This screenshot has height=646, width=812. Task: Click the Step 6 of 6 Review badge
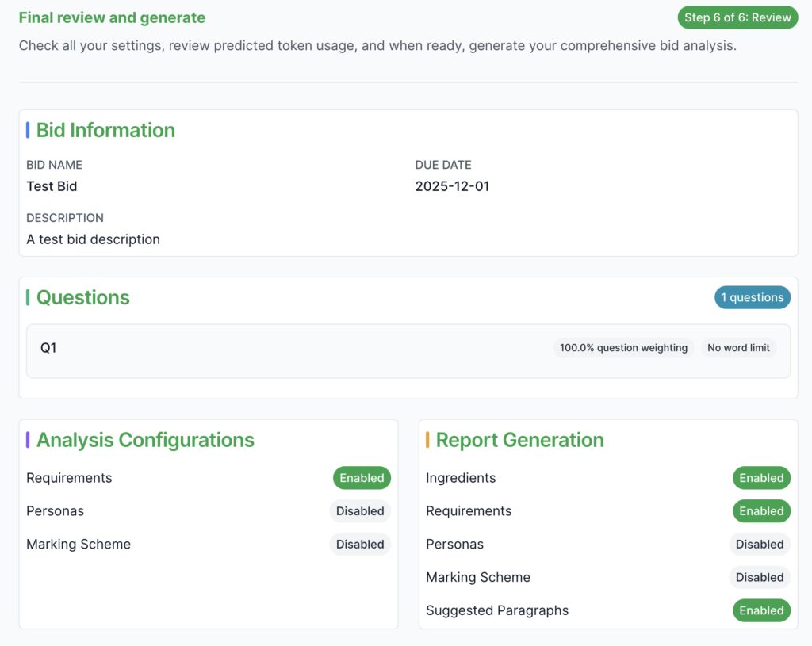click(737, 17)
